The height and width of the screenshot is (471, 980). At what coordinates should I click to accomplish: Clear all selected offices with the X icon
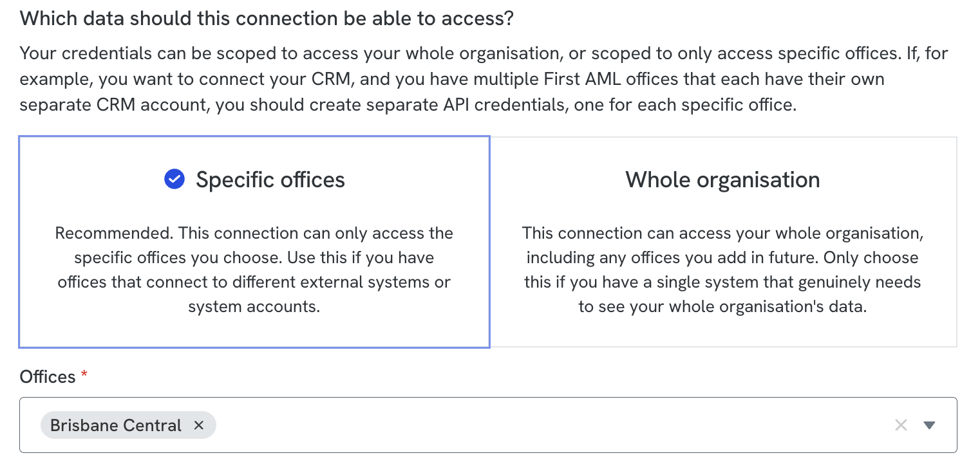(901, 425)
